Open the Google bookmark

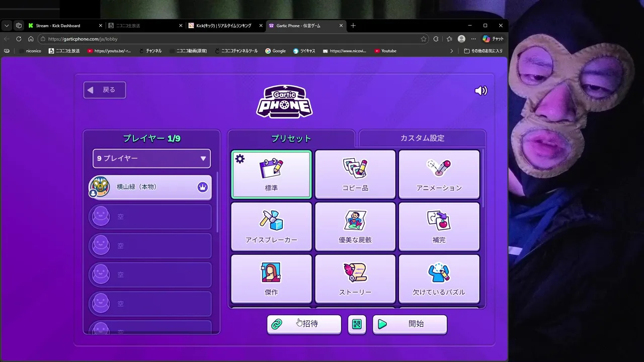coord(276,51)
